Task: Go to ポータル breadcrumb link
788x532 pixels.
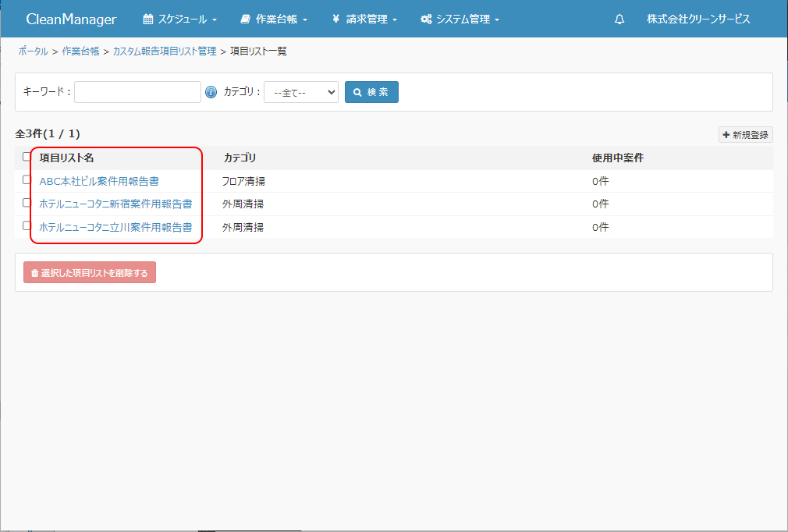Action: pos(33,51)
